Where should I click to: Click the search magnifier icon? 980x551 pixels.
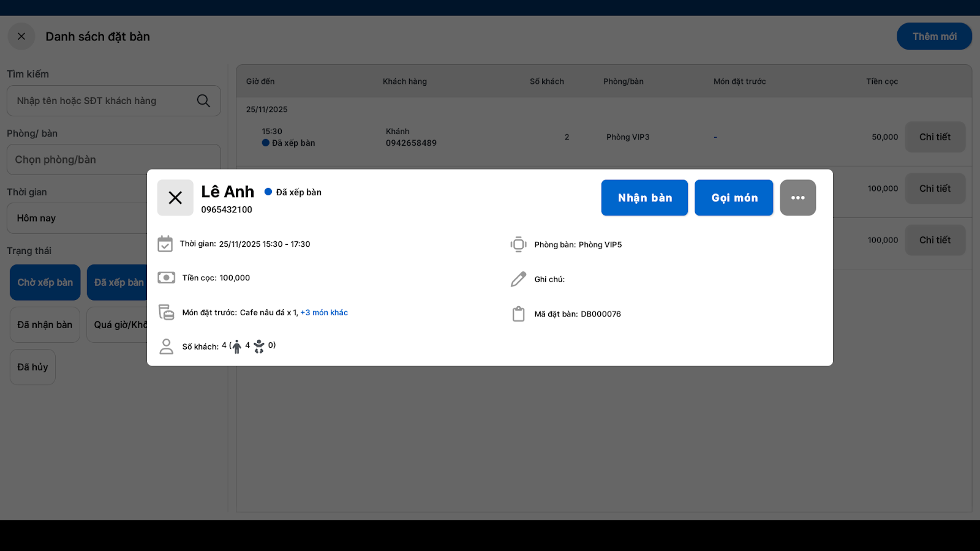point(203,101)
